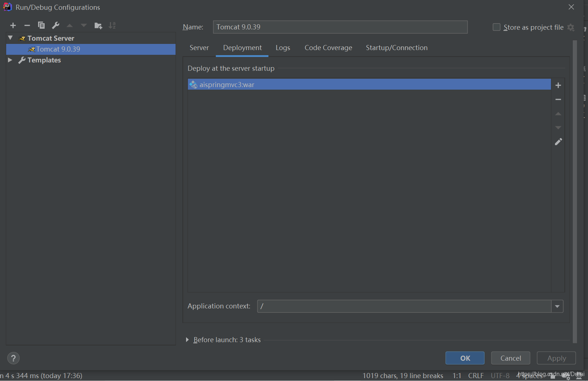The width and height of the screenshot is (588, 381).
Task: Click 1:1 cursor position in status bar
Action: (457, 376)
